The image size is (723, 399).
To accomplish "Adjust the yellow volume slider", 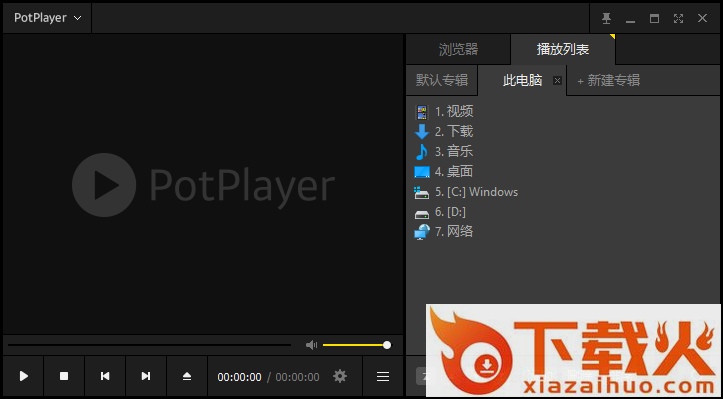I will click(x=357, y=345).
